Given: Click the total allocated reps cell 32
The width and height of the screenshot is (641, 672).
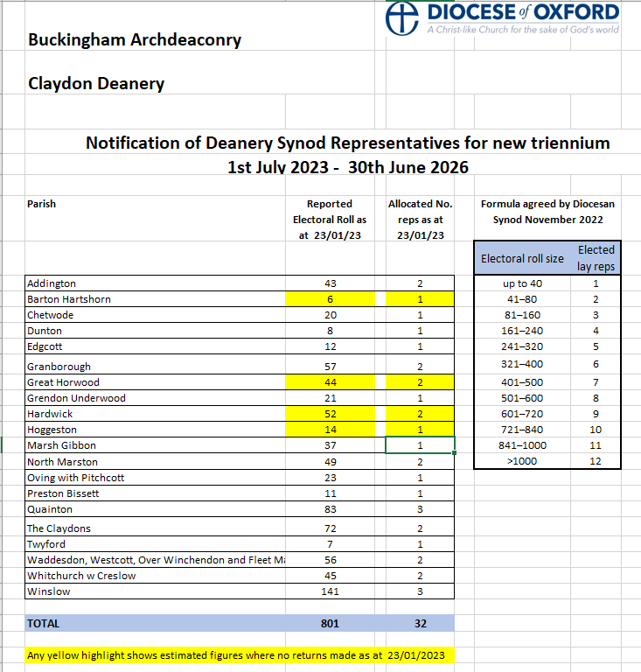Looking at the screenshot, I should point(420,624).
